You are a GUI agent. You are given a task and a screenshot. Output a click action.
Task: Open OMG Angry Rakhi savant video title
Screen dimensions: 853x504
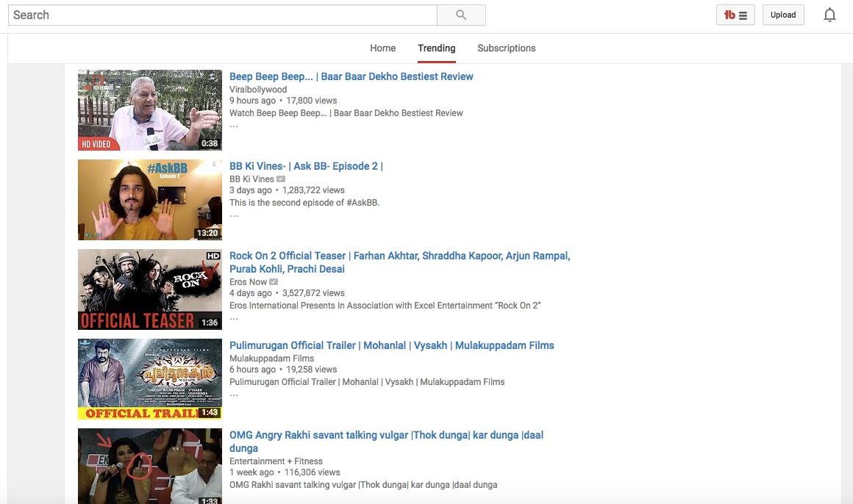386,442
